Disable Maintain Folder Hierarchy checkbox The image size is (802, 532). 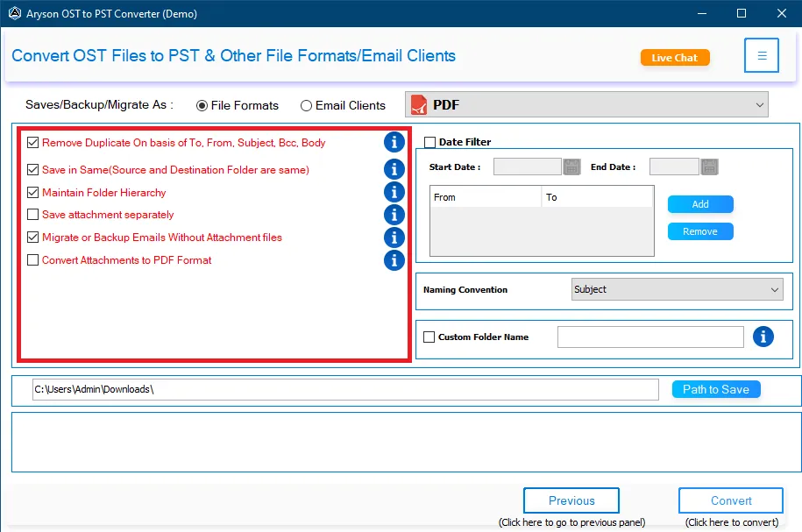pos(32,192)
